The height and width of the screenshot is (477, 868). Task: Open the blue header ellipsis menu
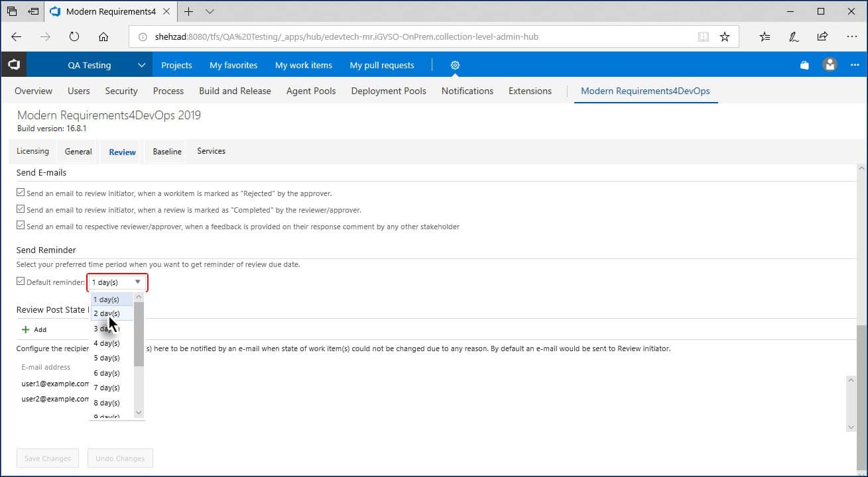[x=855, y=65]
